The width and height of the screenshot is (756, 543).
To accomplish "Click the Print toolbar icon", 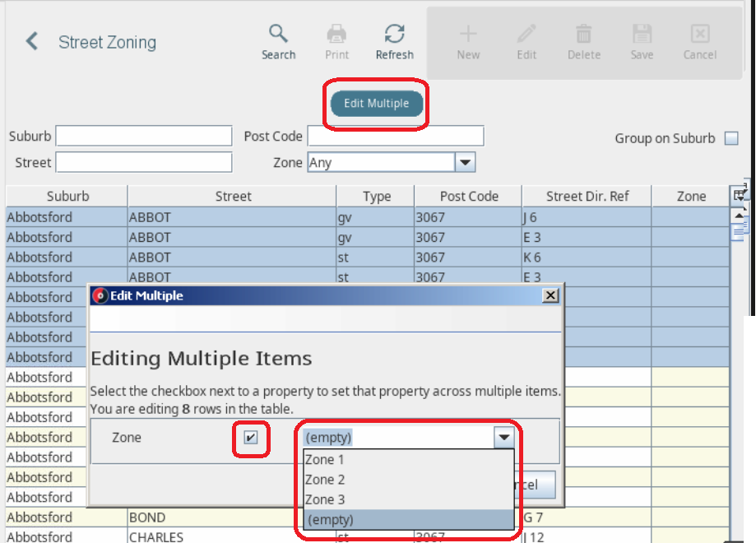I will click(x=336, y=42).
